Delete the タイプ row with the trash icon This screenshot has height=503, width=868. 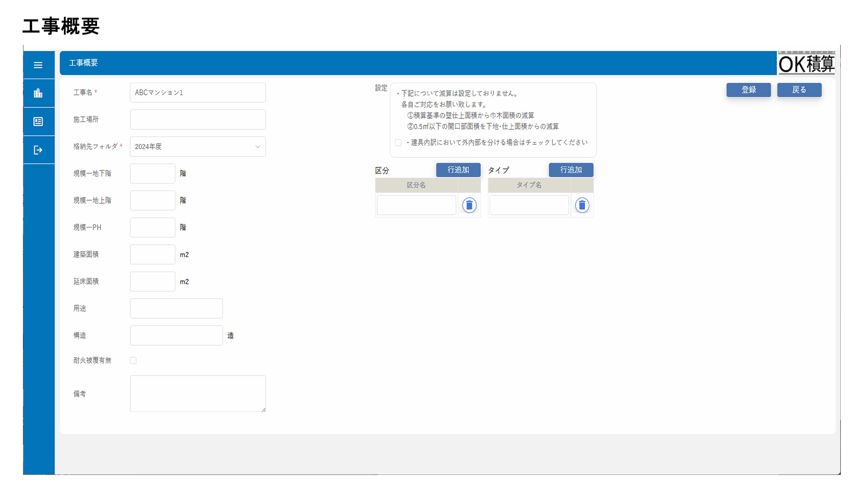click(x=582, y=205)
